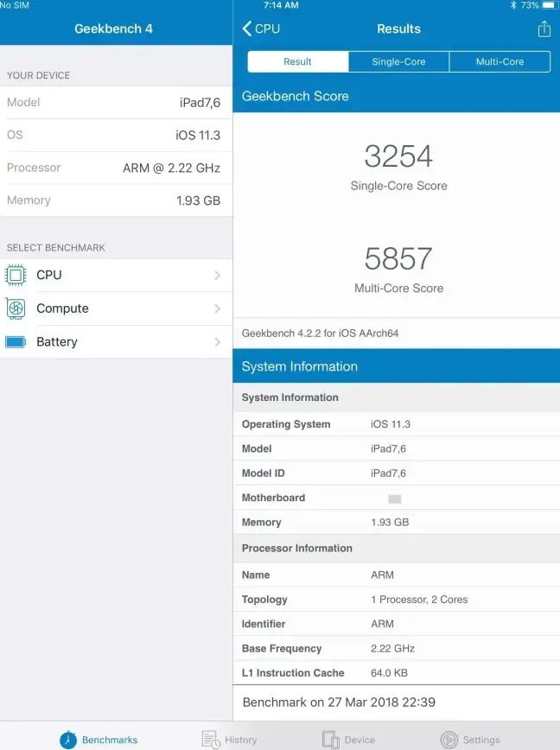Switch to the Single-Core tab

tap(399, 61)
